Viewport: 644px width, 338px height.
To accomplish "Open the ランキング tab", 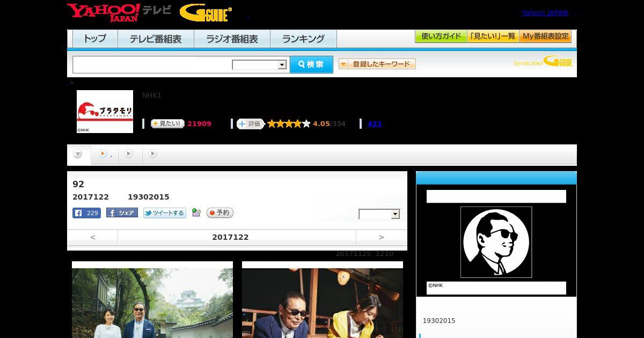I will click(303, 39).
